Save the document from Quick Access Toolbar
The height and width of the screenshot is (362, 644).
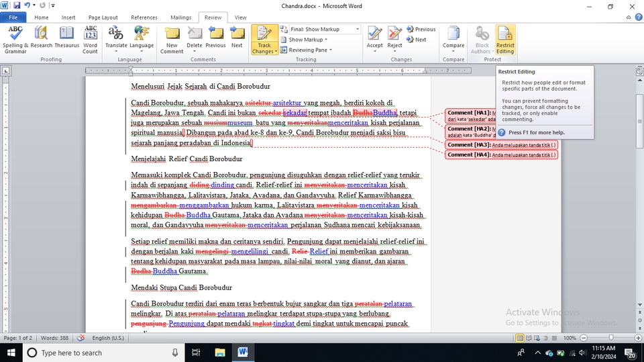[x=17, y=5]
